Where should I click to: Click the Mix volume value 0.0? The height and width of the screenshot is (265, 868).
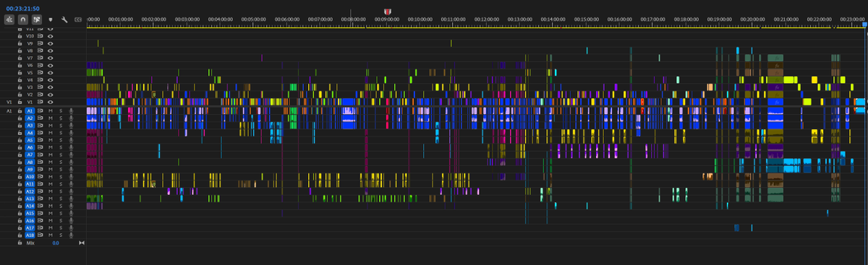[x=56, y=243]
